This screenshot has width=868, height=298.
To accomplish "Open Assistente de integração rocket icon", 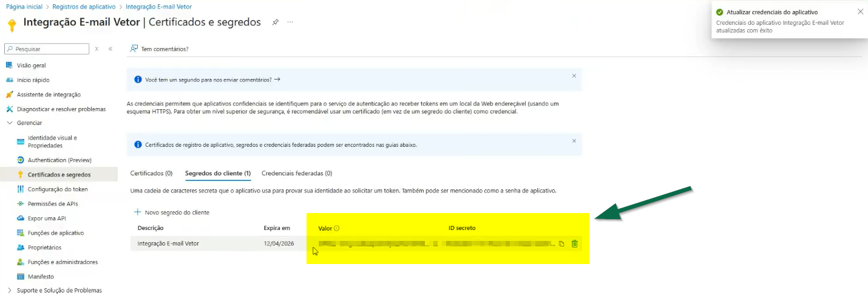I will point(9,95).
